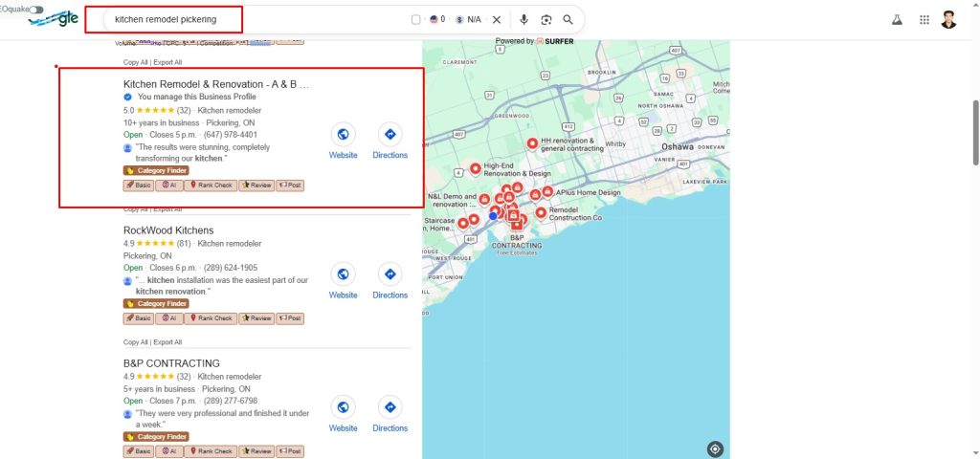Viewport: 980px width, 459px height.
Task: Click the 'You manage this Business Profile' text
Action: [x=197, y=98]
